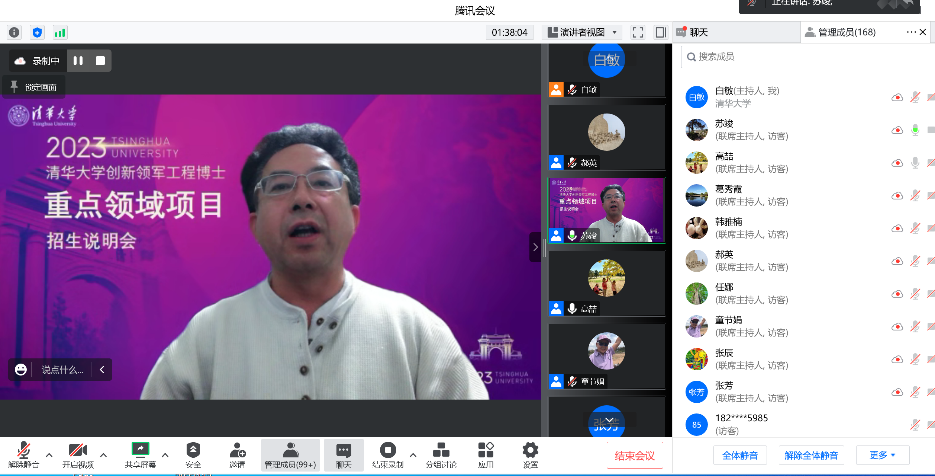Unmute microphone with 解除静音
The height and width of the screenshot is (476, 935).
23,455
